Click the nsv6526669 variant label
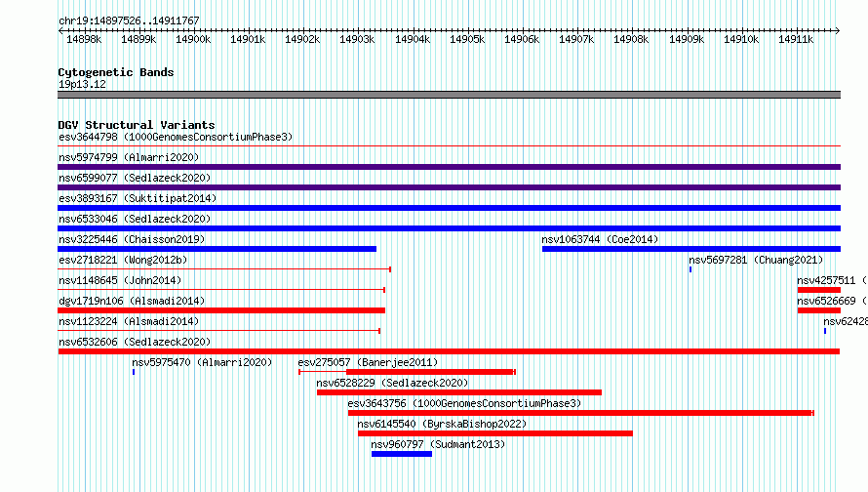 pos(832,301)
